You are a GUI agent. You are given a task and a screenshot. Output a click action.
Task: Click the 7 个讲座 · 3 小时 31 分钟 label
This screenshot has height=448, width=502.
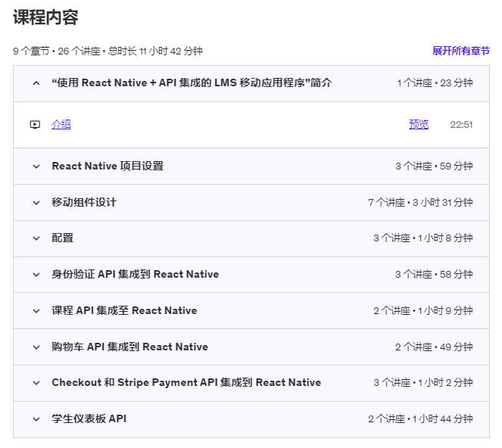point(420,202)
